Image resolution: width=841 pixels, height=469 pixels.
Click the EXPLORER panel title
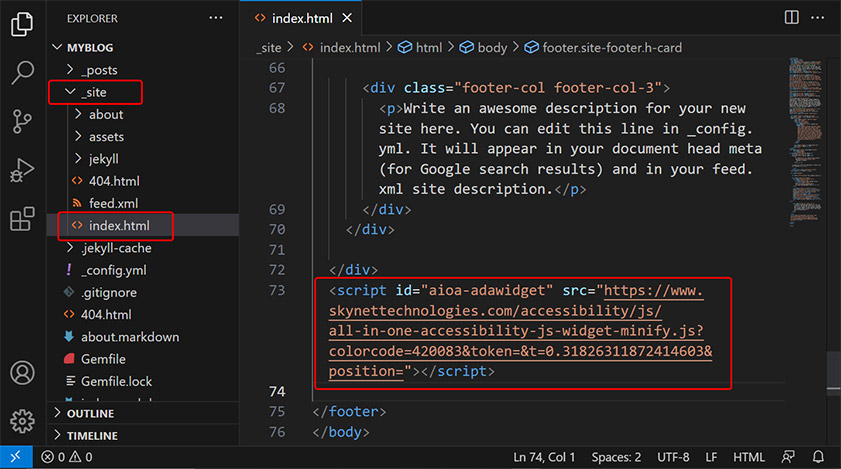(x=92, y=18)
